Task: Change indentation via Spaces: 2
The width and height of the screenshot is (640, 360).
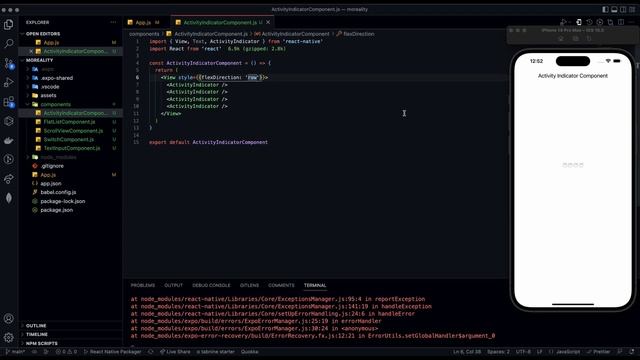Action: point(498,352)
